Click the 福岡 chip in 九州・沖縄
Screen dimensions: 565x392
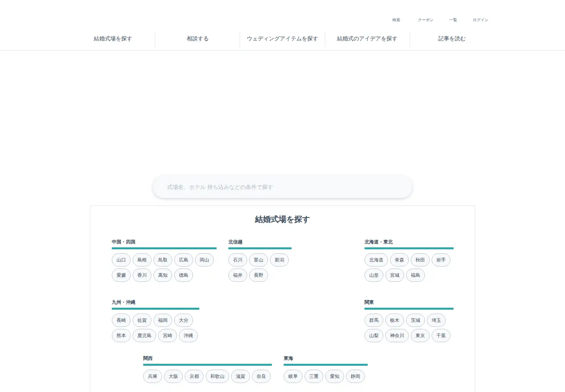163,320
